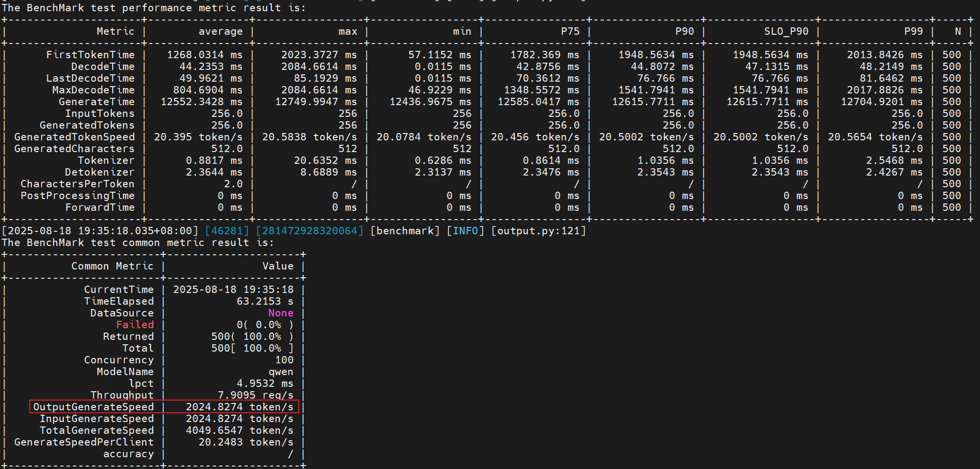Select the FirstTokenTime max 2023.3727 ms
Viewport: 980px width, 469px height.
click(319, 55)
